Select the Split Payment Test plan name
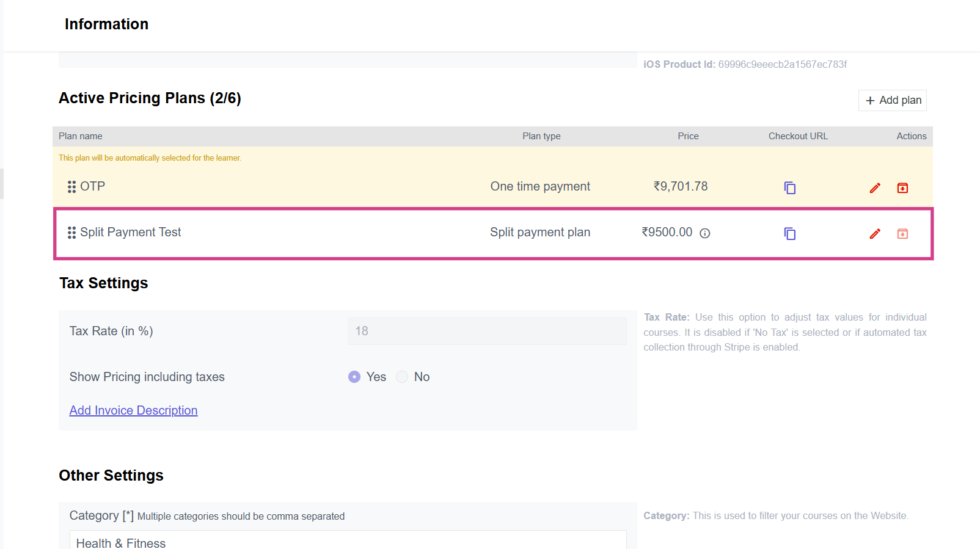 coord(130,232)
